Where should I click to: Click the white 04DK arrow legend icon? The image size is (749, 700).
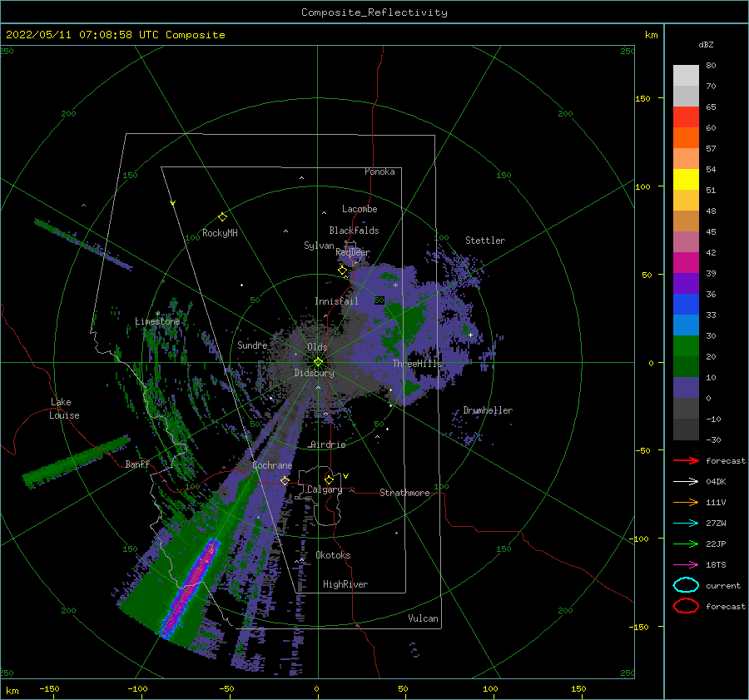(x=686, y=482)
